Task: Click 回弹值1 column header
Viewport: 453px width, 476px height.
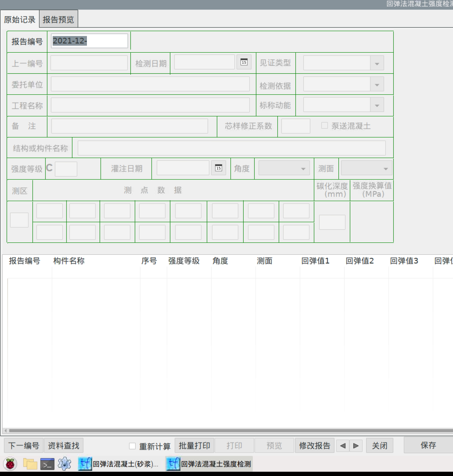Action: 315,261
